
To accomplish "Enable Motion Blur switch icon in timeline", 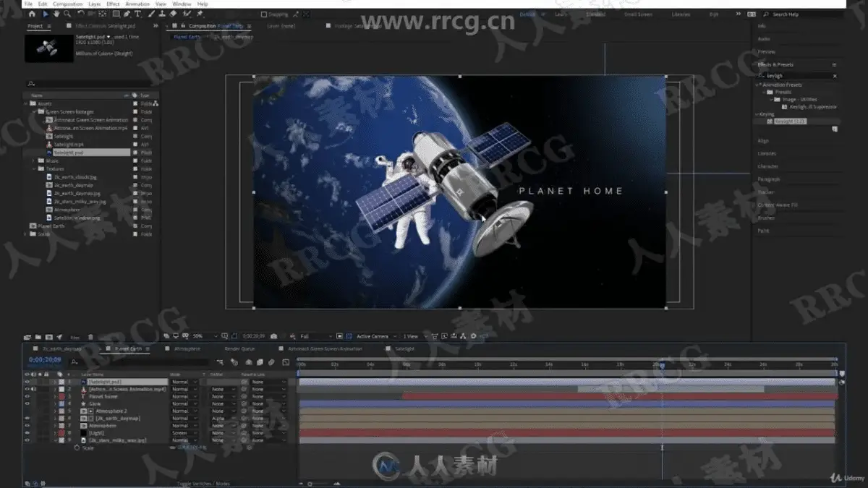I will pyautogui.click(x=271, y=362).
